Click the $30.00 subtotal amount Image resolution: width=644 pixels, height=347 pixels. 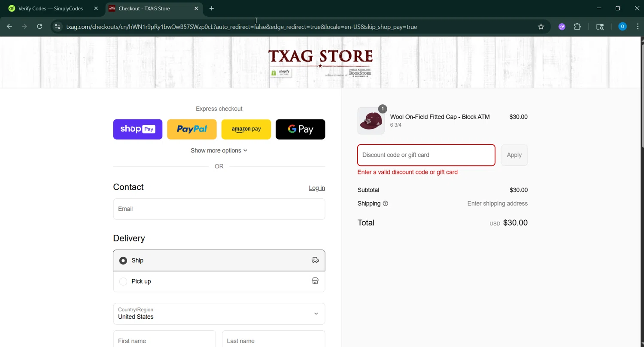(519, 190)
